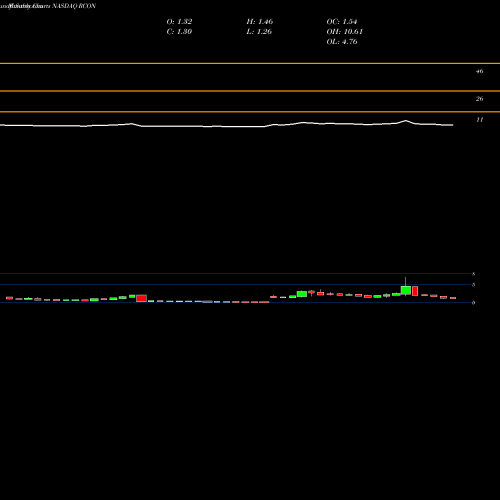Select the open value O: 1.32
Image resolution: width=500 pixels, height=500 pixels.
179,21
